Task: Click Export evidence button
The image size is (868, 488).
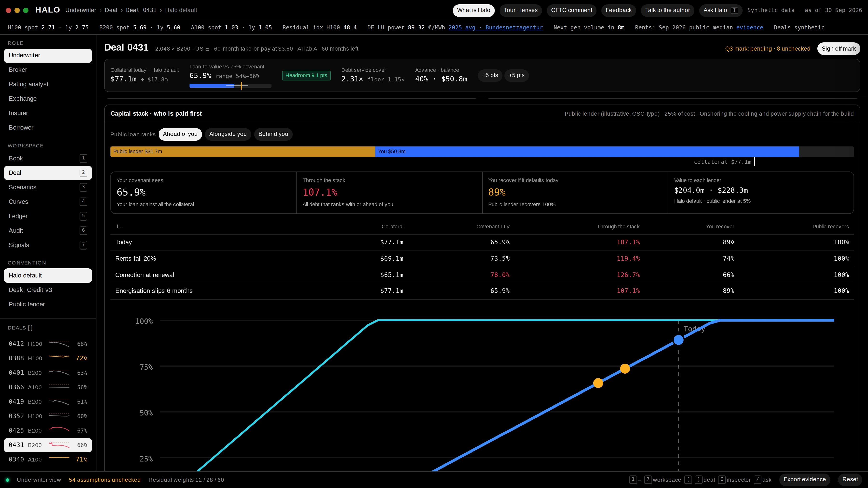Action: 804,480
